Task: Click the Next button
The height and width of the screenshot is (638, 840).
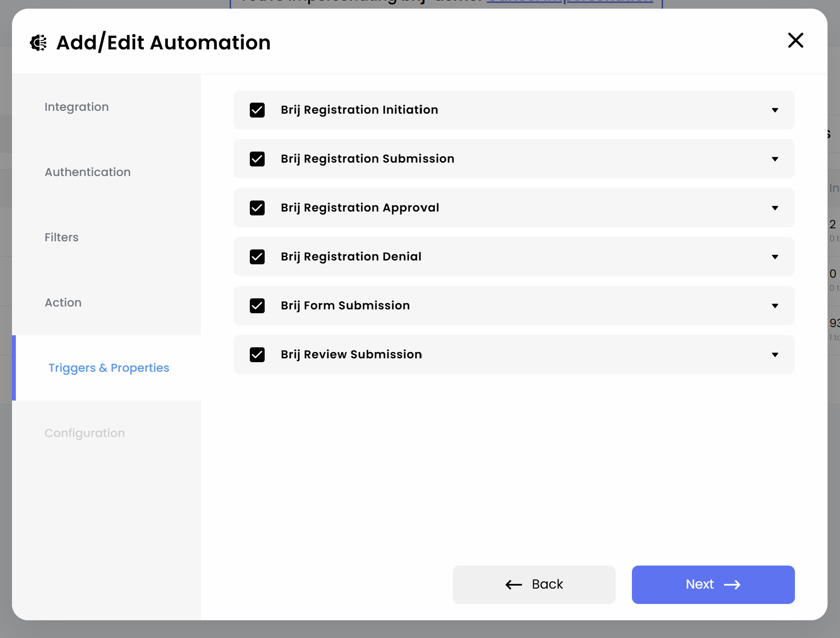Action: pos(713,585)
